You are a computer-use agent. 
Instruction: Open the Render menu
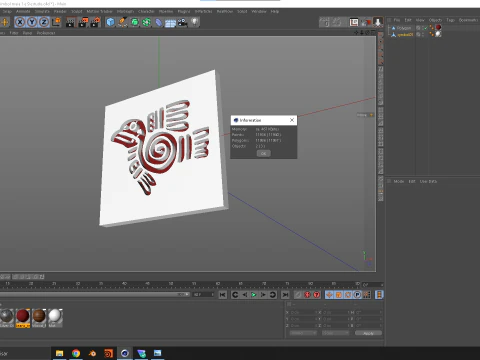[60, 11]
